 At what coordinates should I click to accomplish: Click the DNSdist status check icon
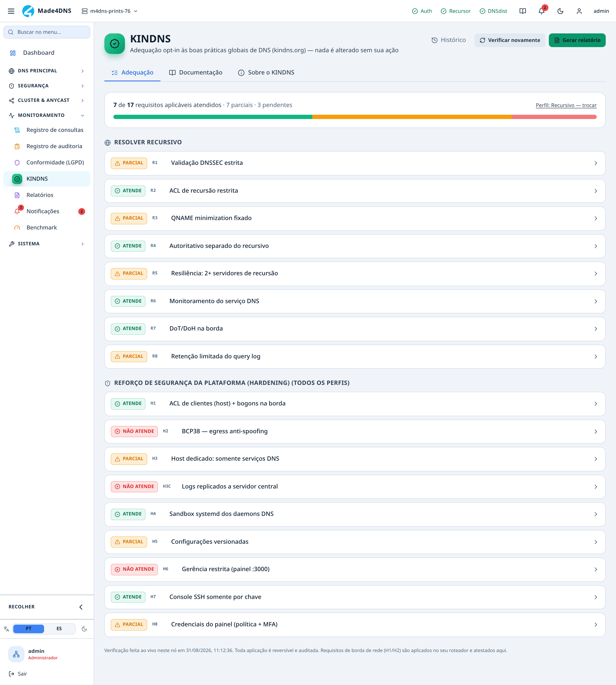coord(482,11)
